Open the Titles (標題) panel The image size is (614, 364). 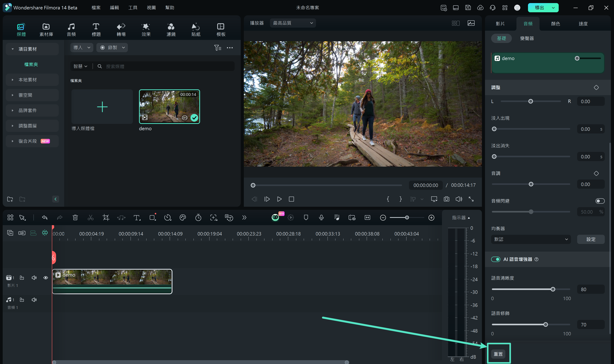pyautogui.click(x=96, y=29)
